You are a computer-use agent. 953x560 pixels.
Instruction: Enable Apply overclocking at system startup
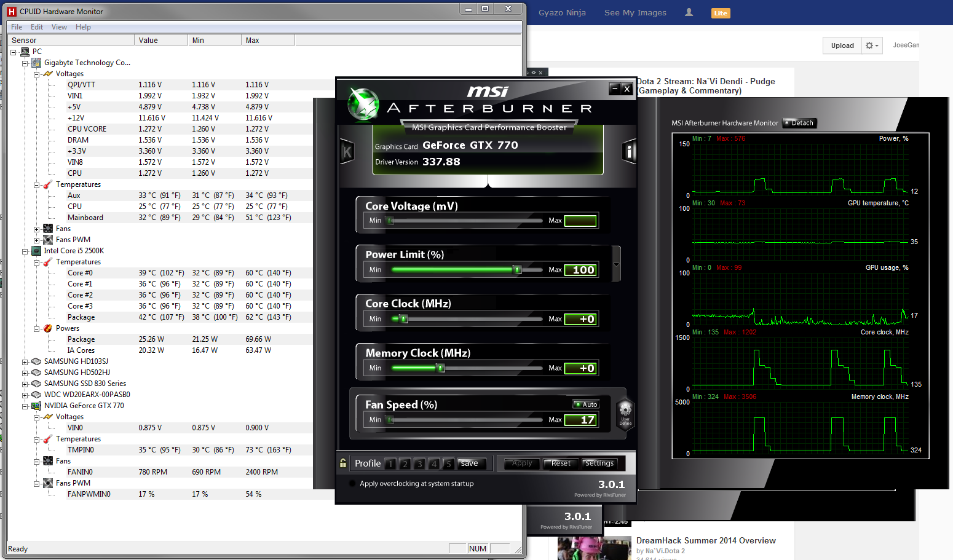352,483
